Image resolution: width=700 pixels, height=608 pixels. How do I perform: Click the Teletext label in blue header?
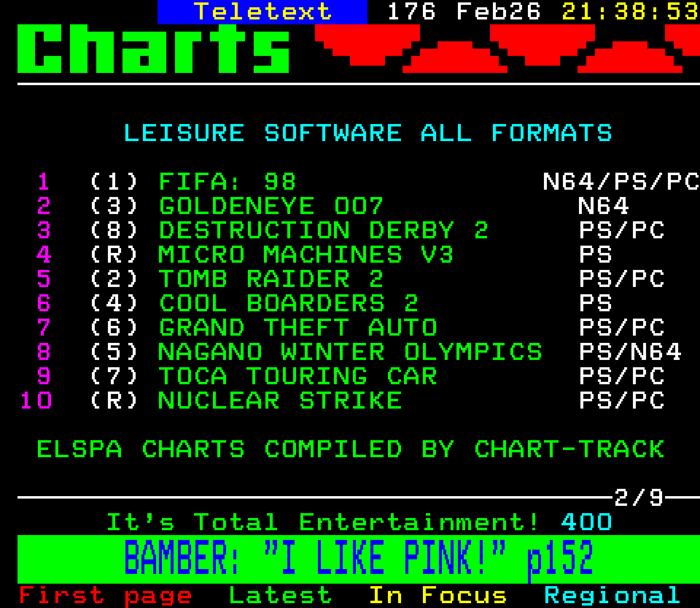click(262, 11)
